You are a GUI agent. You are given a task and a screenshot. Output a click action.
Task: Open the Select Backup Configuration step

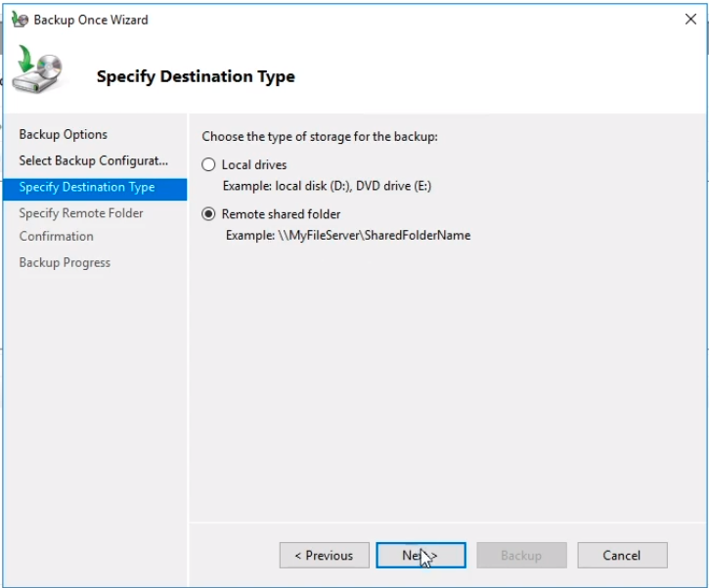tap(94, 160)
